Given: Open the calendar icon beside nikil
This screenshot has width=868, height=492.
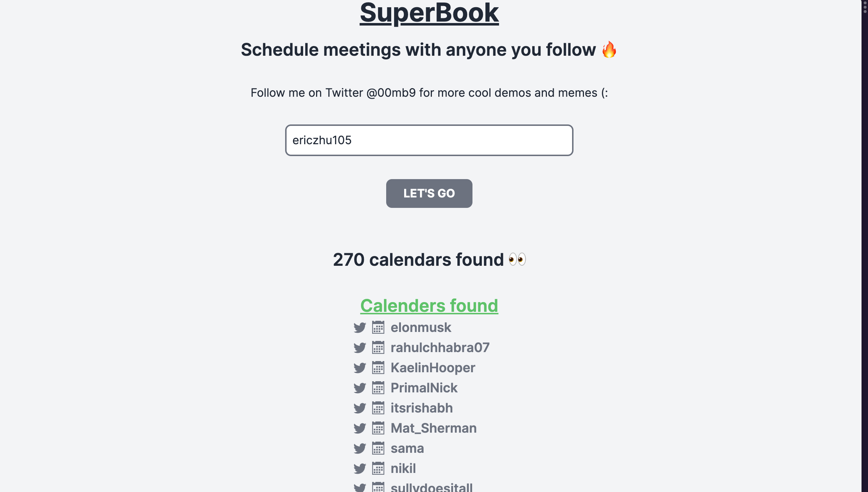Looking at the screenshot, I should [x=378, y=469].
